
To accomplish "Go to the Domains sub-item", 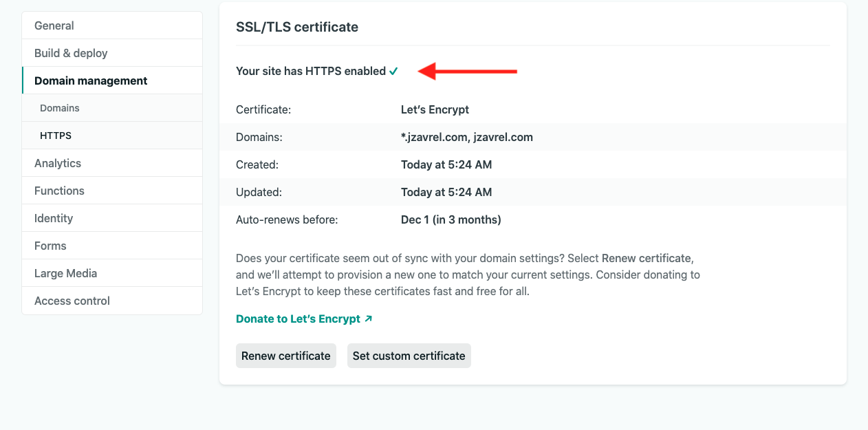I will coord(112,108).
